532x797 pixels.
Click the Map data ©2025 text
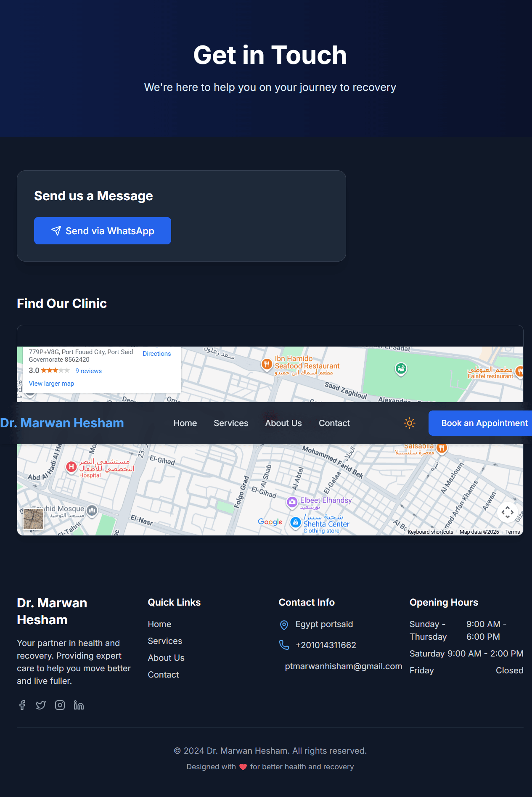click(479, 532)
